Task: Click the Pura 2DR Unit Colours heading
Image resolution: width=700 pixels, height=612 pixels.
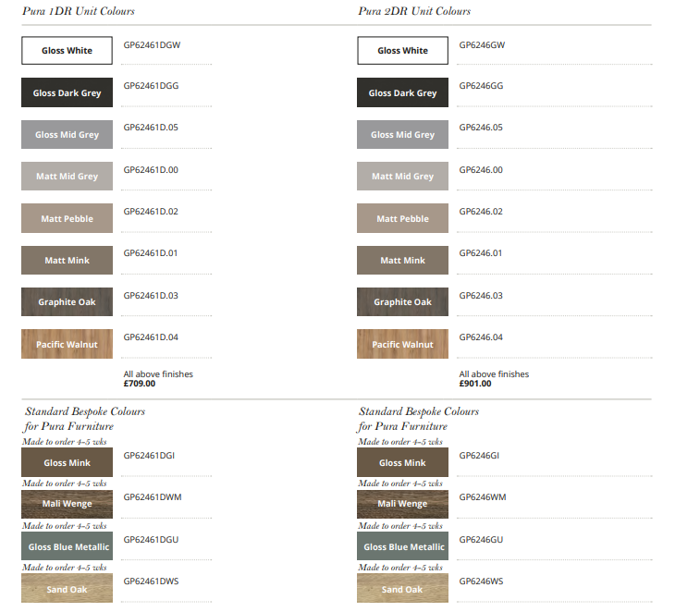Action: 414,11
